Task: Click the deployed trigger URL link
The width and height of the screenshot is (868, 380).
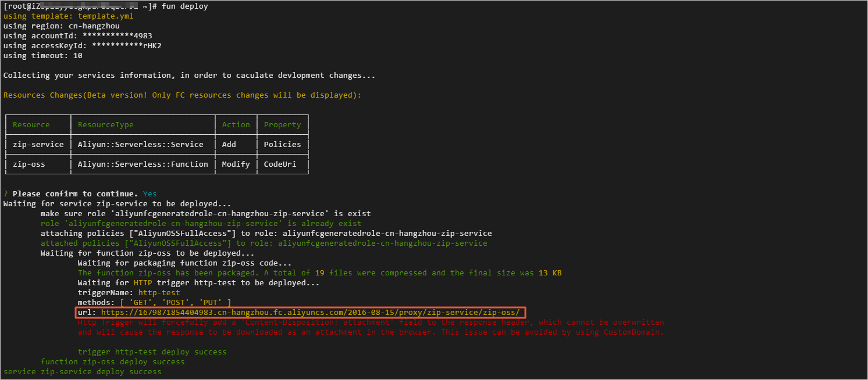Action: point(310,313)
